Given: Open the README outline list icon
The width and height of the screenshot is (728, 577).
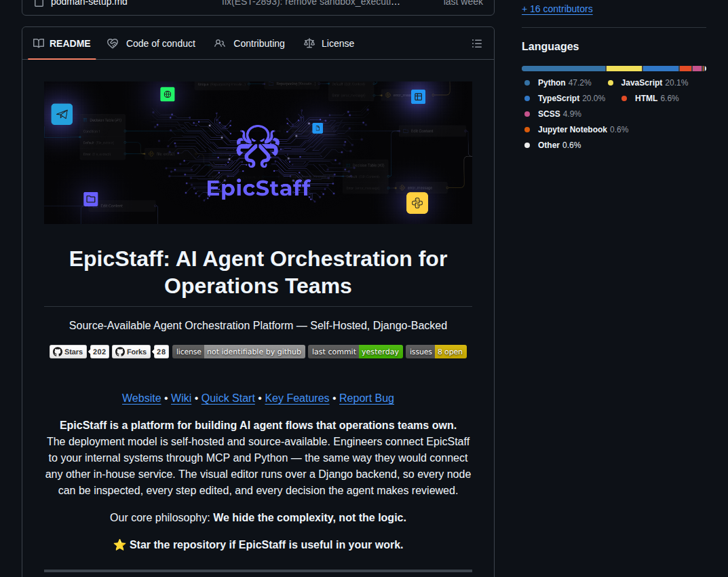Looking at the screenshot, I should click(x=476, y=43).
